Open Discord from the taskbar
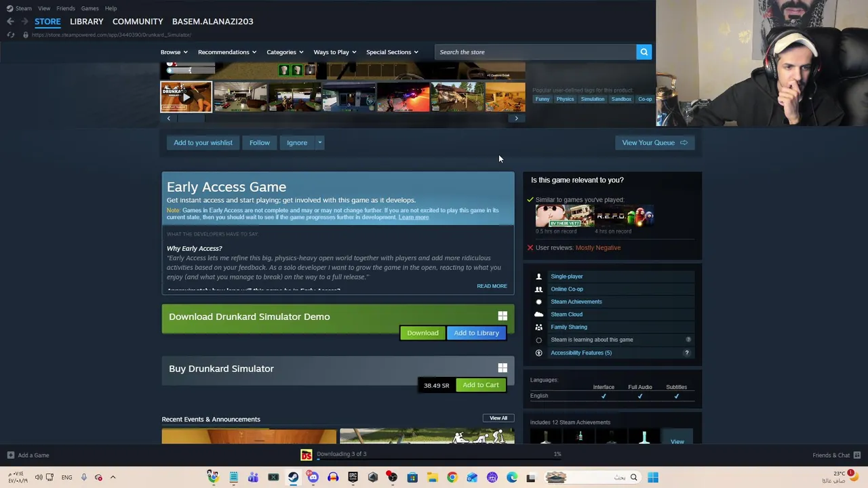This screenshot has height=488, width=868. [x=313, y=478]
